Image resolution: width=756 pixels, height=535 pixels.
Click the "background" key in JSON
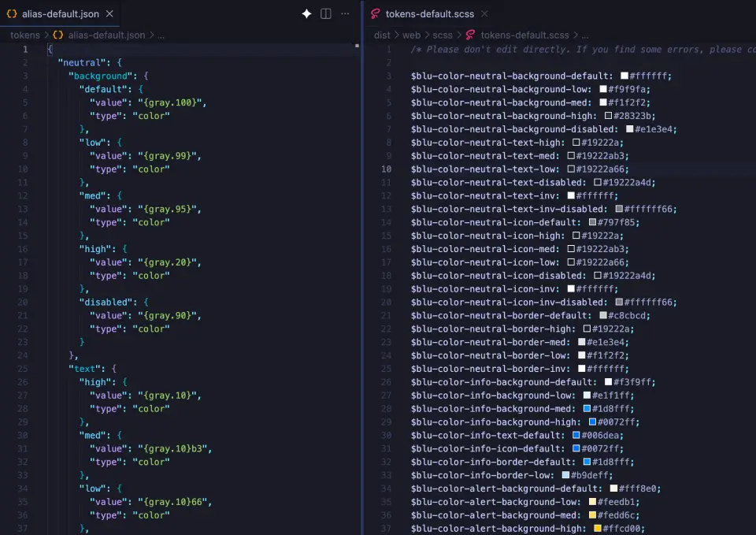pyautogui.click(x=100, y=76)
